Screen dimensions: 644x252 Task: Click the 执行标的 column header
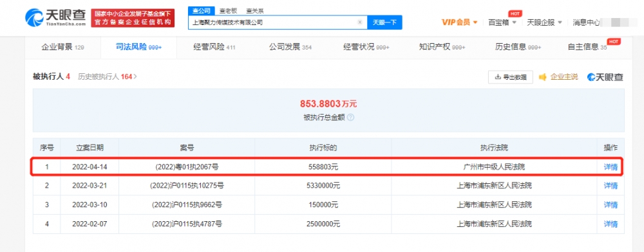(x=323, y=147)
